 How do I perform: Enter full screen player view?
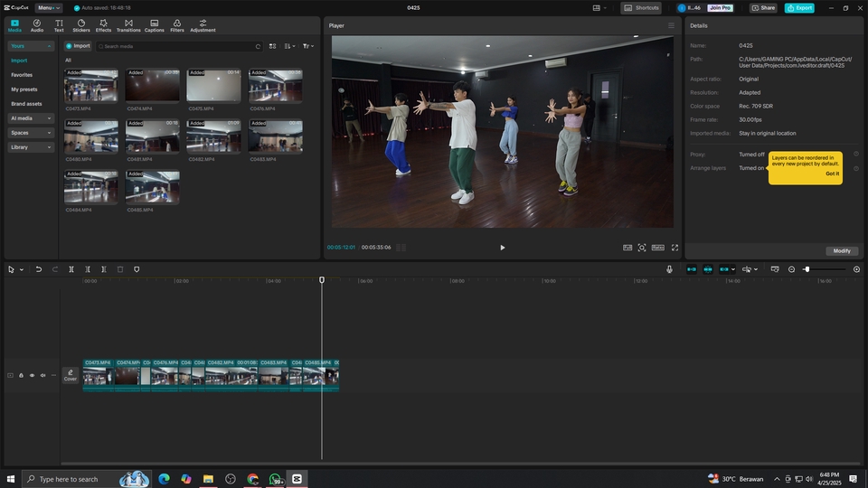[675, 248]
